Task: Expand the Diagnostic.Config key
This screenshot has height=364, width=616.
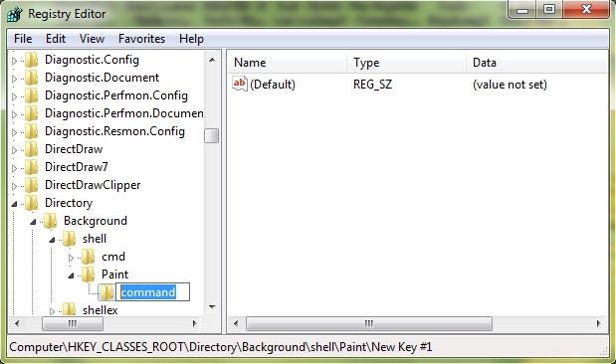Action: click(15, 61)
